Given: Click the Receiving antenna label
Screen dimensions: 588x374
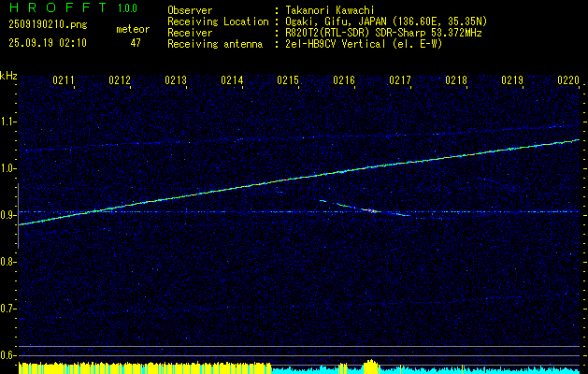Looking at the screenshot, I should coord(215,44).
